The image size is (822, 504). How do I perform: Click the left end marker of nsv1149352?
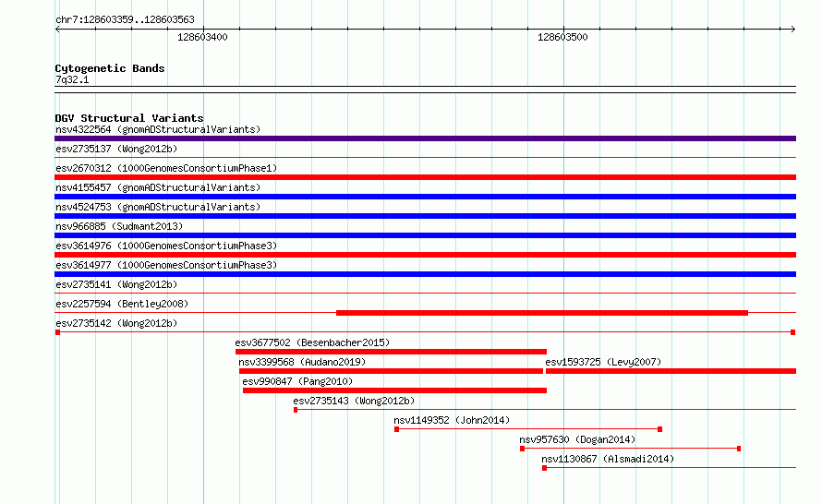[397, 429]
